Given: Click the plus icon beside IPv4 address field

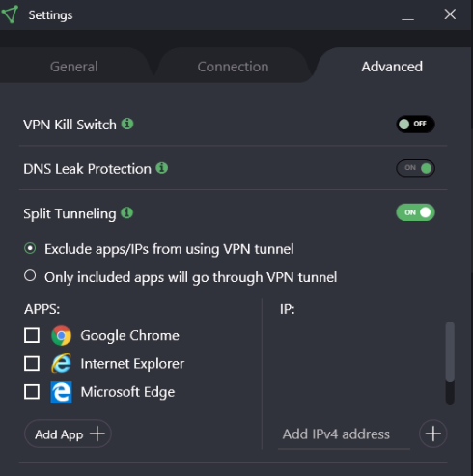Looking at the screenshot, I should (433, 434).
